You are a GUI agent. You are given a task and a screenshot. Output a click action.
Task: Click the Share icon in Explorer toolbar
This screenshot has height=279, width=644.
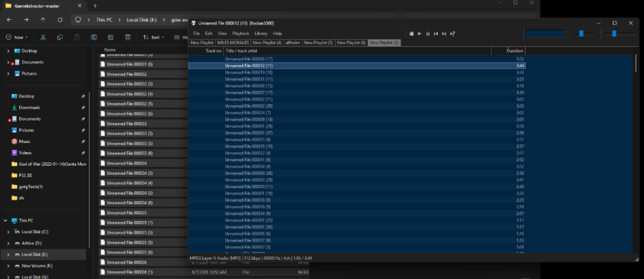[x=111, y=37]
